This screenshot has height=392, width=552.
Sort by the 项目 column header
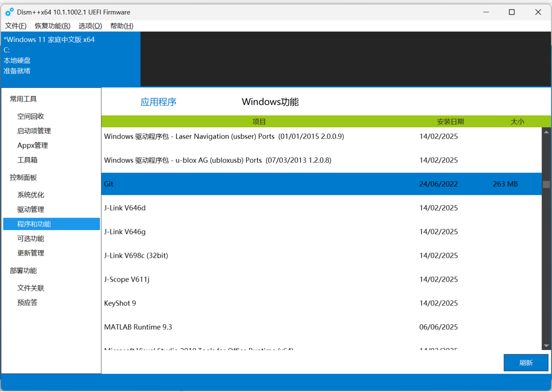(259, 121)
